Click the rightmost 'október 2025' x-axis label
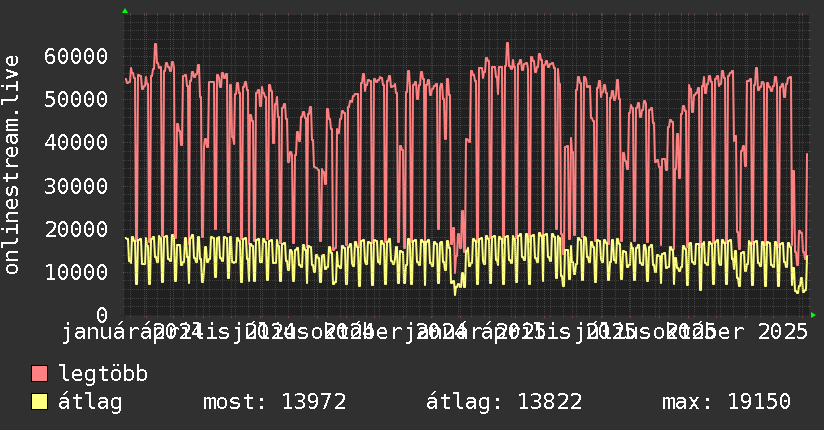Screen dimensions: 824x430 pyautogui.click(x=738, y=331)
